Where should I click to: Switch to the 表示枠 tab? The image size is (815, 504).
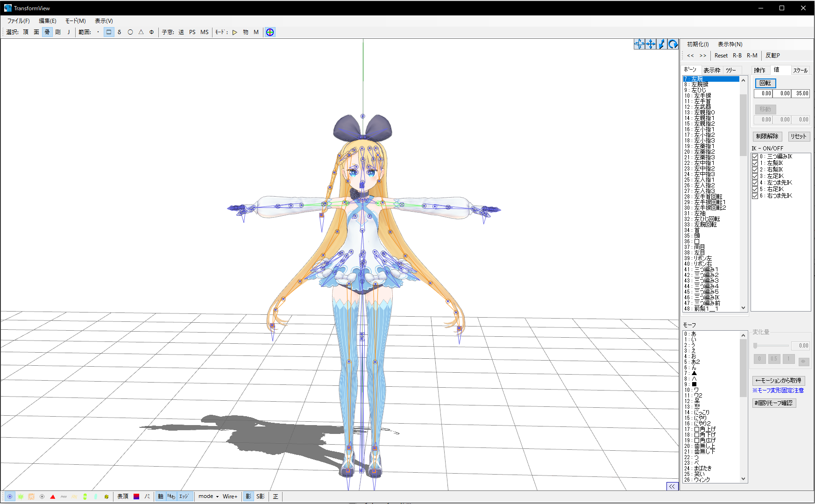point(712,71)
